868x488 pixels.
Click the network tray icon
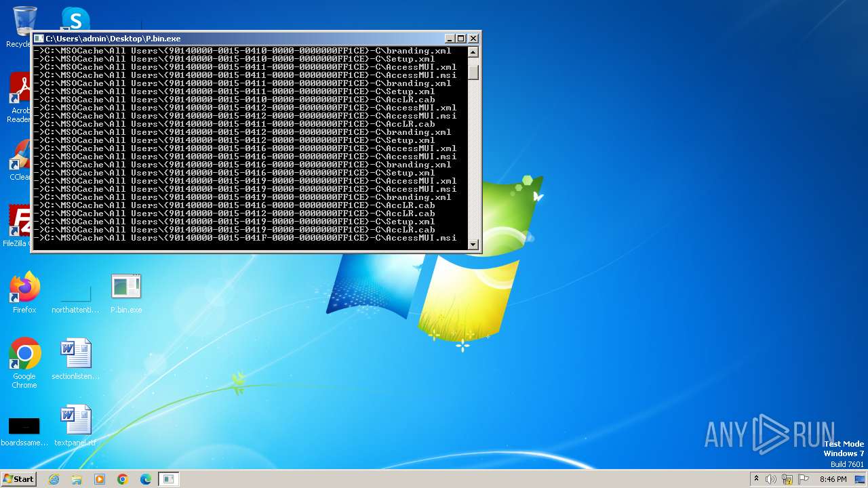coord(787,479)
